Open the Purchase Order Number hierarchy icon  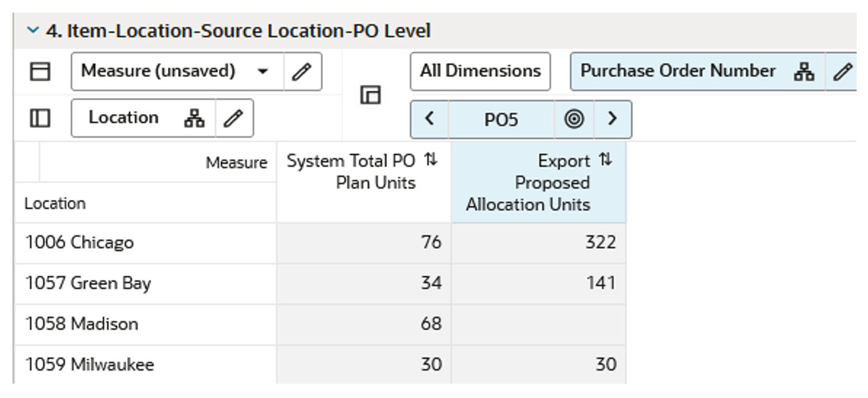click(805, 71)
